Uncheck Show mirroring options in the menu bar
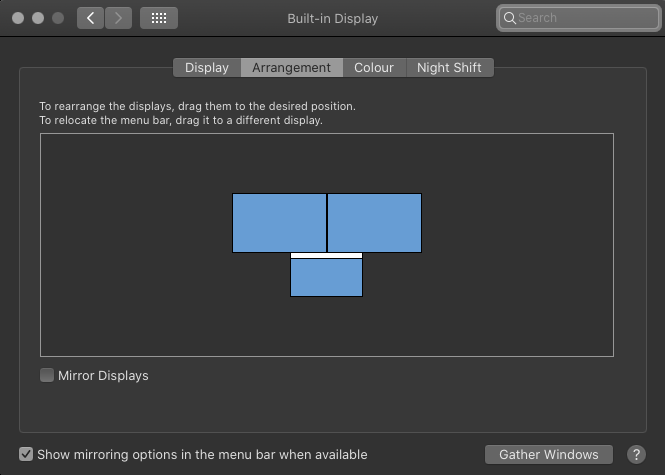Viewport: 665px width, 475px height. click(x=26, y=454)
